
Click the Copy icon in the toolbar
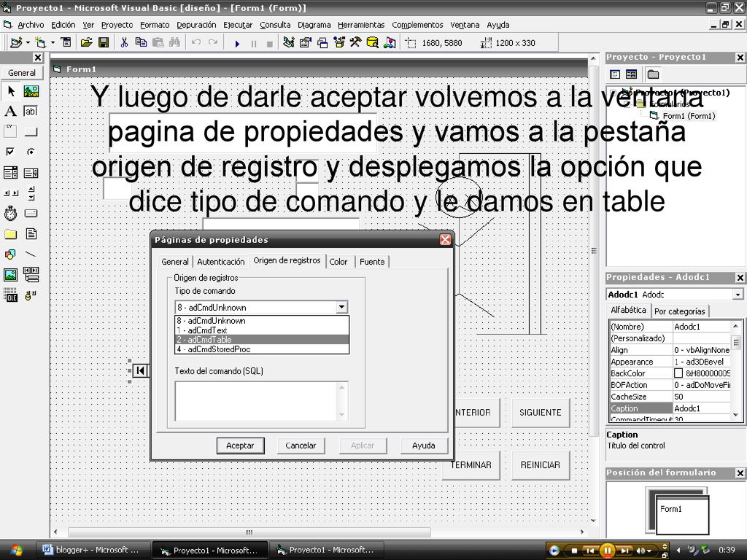tap(141, 43)
